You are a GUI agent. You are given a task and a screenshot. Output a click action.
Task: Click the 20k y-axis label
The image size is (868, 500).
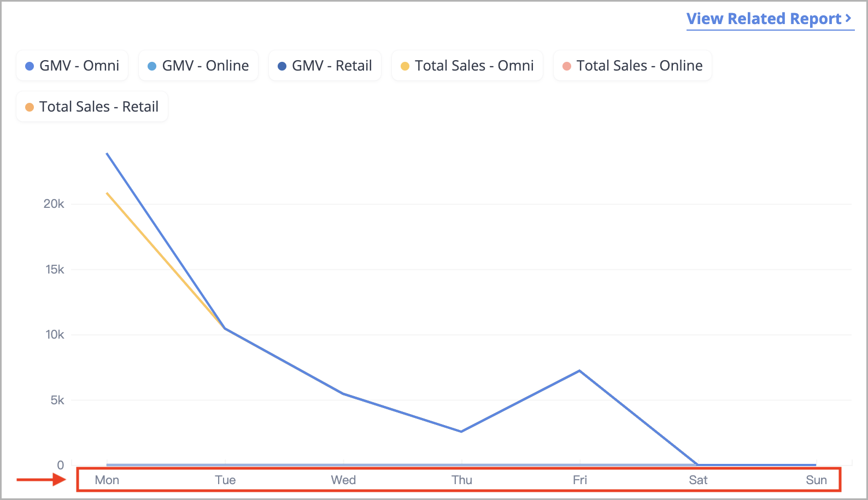54,204
